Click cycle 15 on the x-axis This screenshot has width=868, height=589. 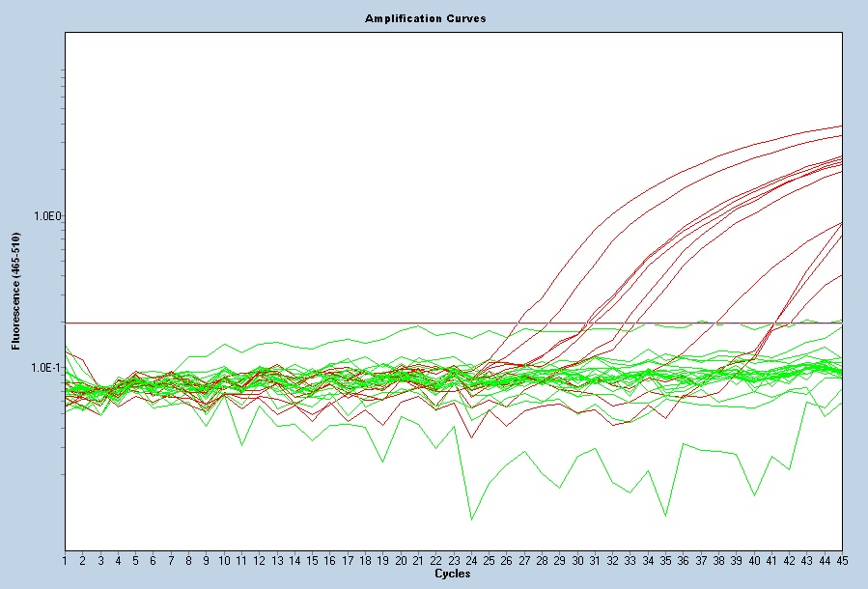click(312, 561)
